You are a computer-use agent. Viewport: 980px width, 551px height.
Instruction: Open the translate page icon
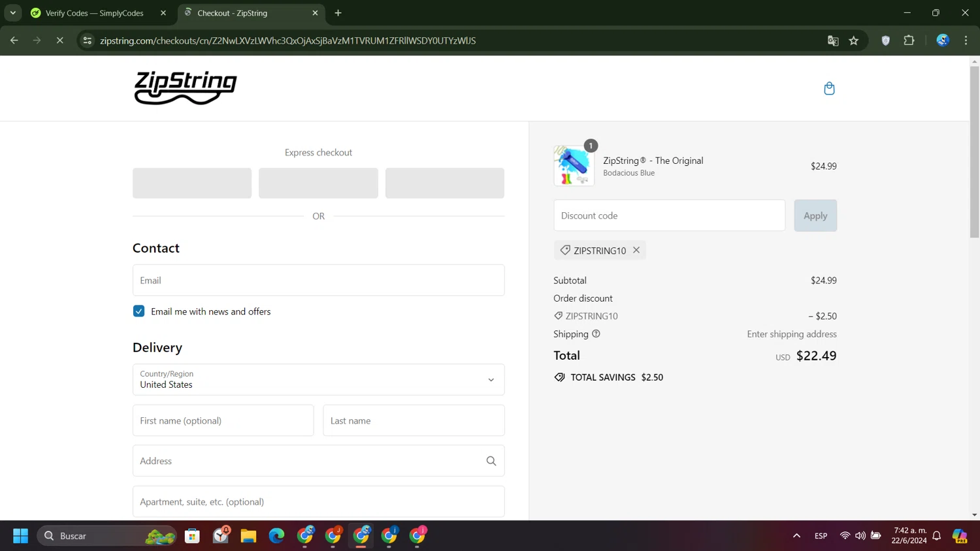[x=833, y=40]
